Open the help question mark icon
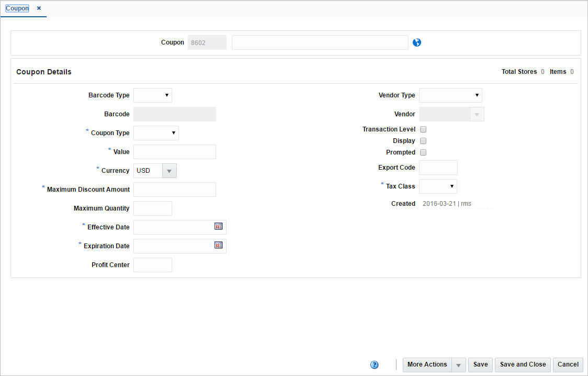Screen dimensions: 588x376 click(374, 365)
